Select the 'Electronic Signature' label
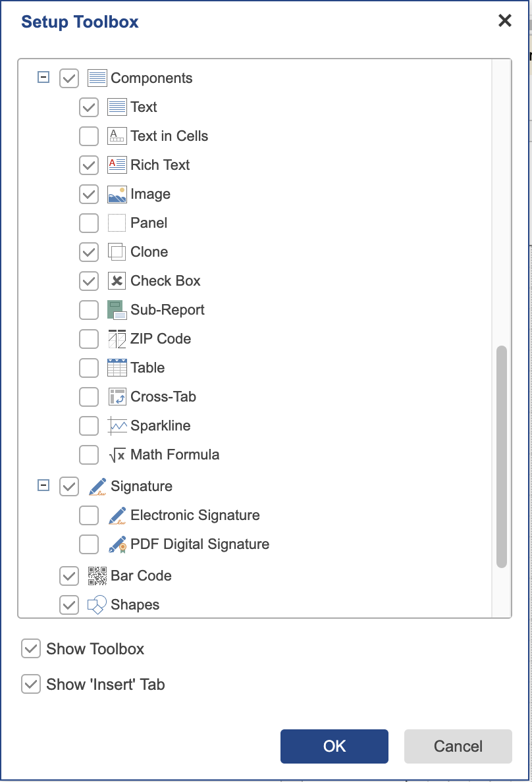Screen dimensions: 532x782 tap(195, 515)
